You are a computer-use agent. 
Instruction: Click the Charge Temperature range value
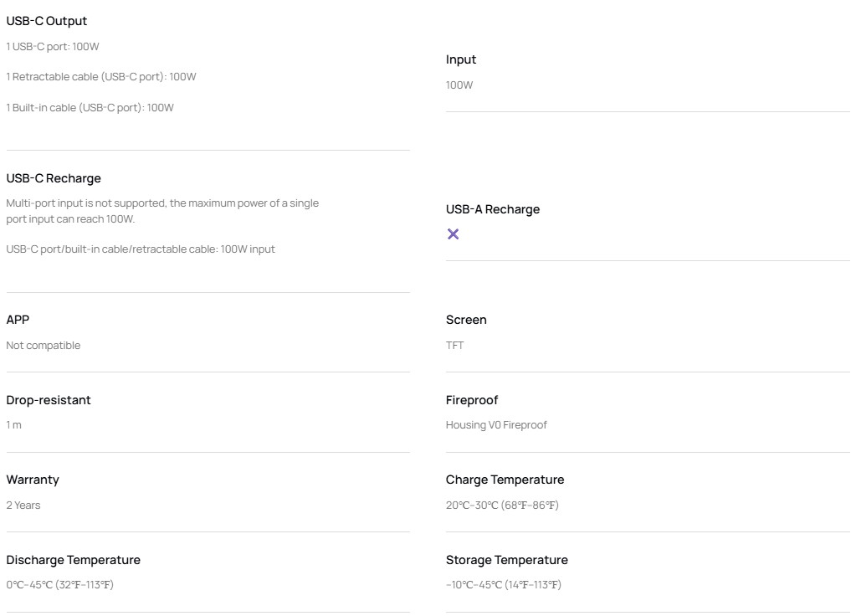coord(502,506)
